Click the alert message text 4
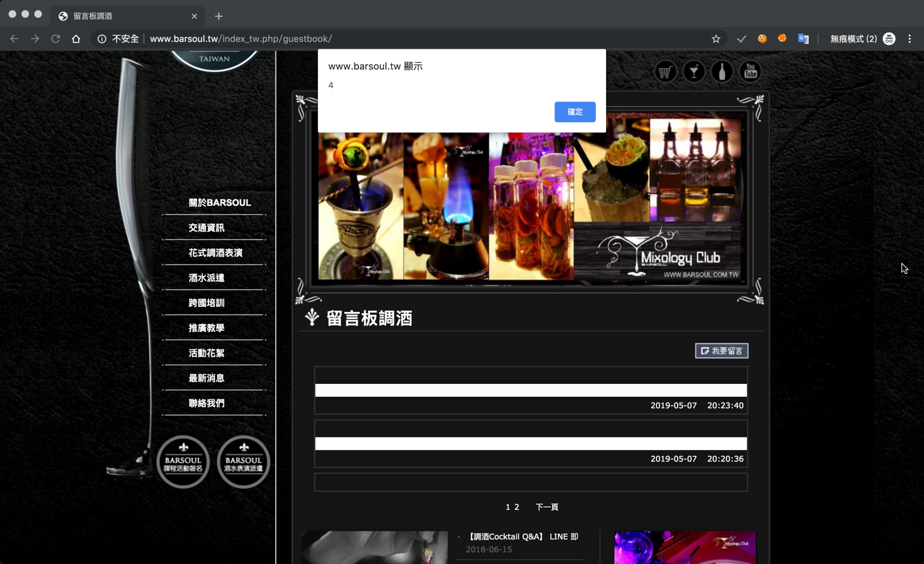The height and width of the screenshot is (564, 924). click(331, 85)
